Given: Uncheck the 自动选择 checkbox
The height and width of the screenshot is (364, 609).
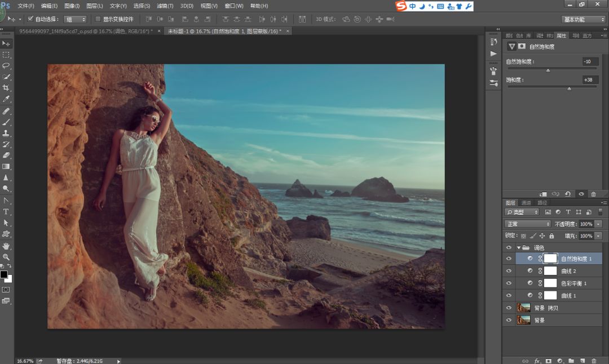Looking at the screenshot, I should click(x=30, y=19).
